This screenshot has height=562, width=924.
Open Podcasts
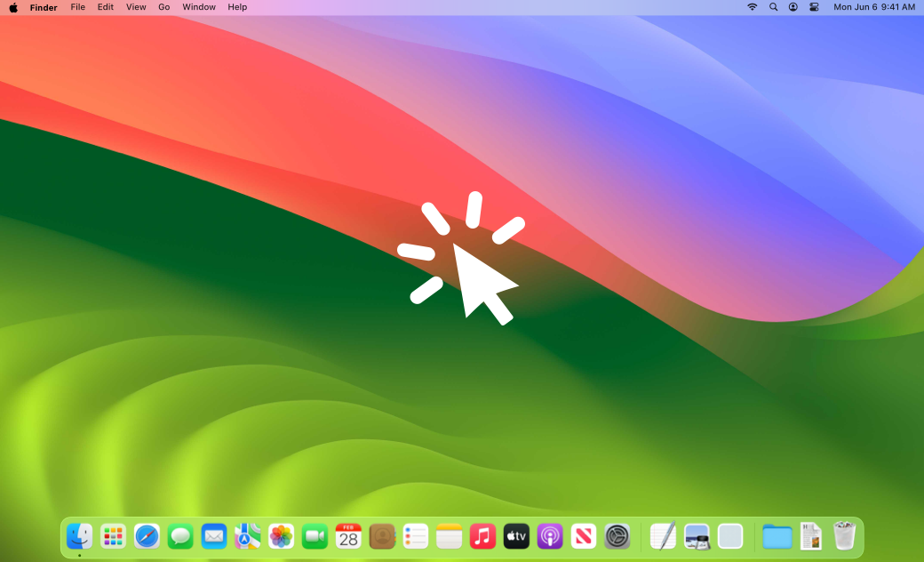(550, 536)
